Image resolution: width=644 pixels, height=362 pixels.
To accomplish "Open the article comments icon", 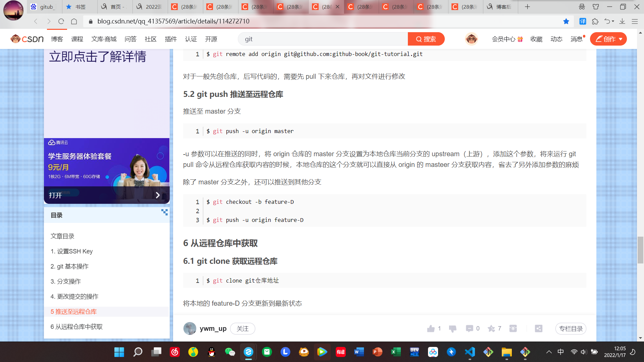I will pyautogui.click(x=469, y=328).
